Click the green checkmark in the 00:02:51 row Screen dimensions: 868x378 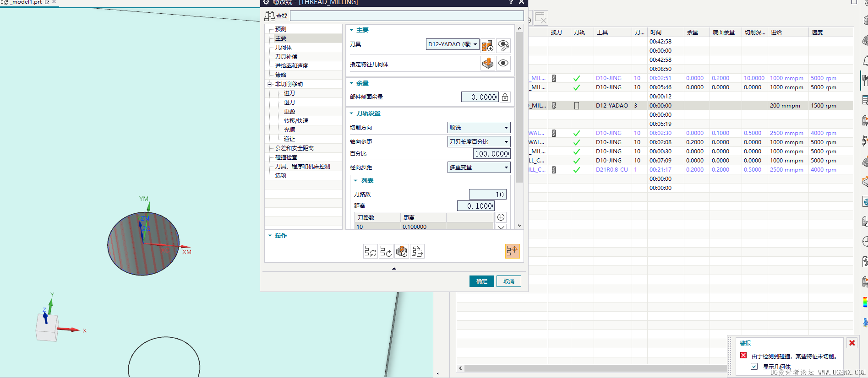pos(577,78)
